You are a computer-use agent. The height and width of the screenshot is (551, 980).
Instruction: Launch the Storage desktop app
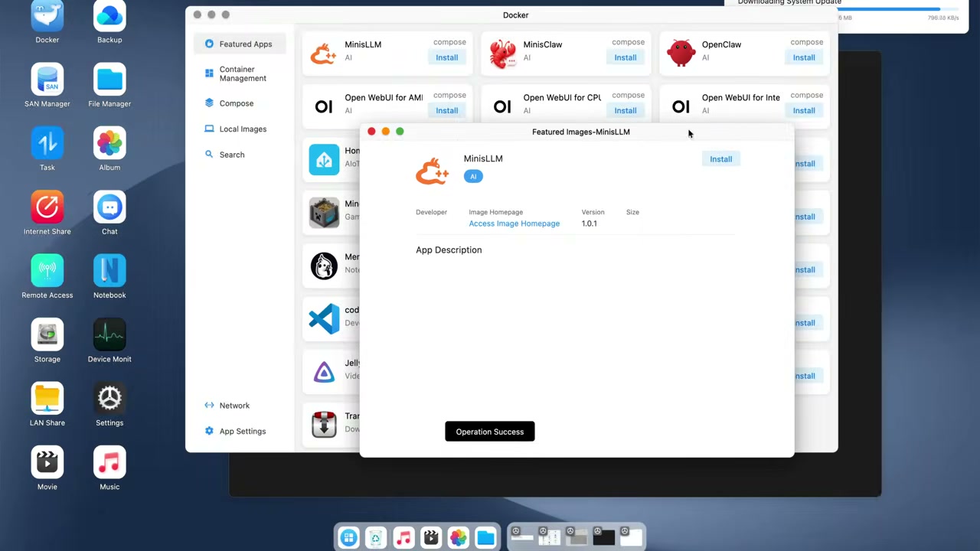click(x=47, y=334)
